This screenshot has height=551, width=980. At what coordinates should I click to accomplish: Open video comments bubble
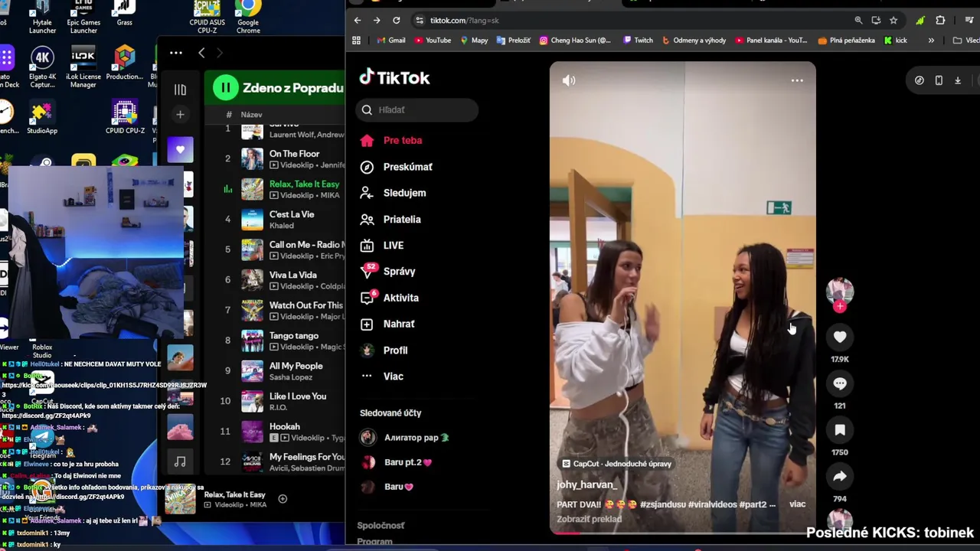pyautogui.click(x=840, y=383)
